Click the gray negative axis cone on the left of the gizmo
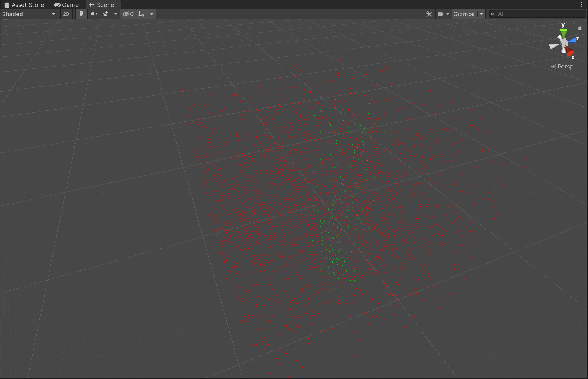This screenshot has width=588, height=379. point(554,46)
